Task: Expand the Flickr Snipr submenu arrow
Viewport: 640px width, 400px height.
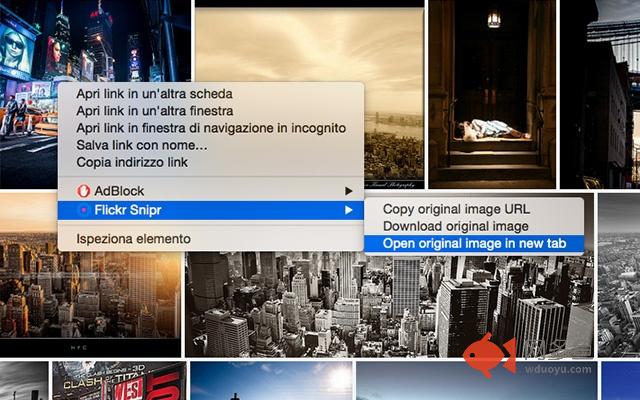Action: [348, 210]
